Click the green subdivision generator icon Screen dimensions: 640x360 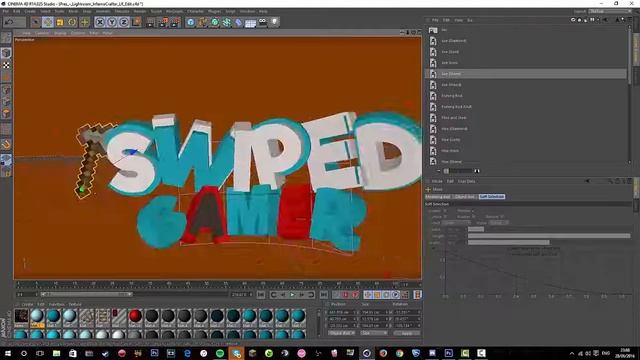[214, 22]
